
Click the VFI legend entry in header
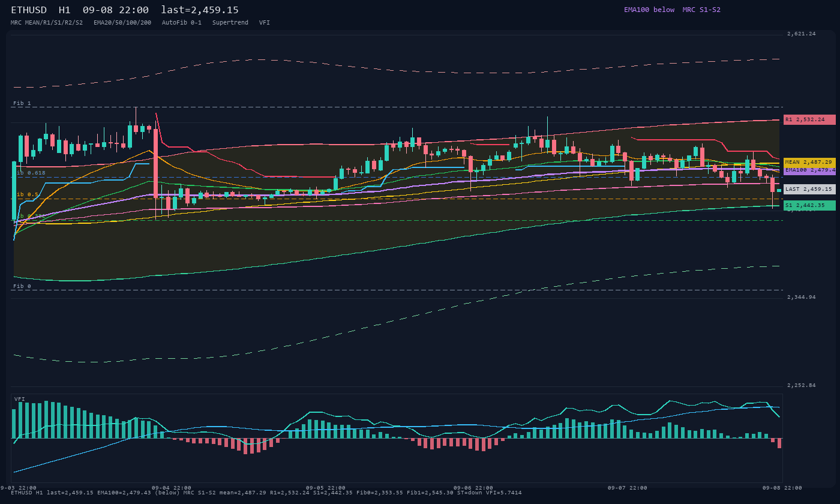265,22
